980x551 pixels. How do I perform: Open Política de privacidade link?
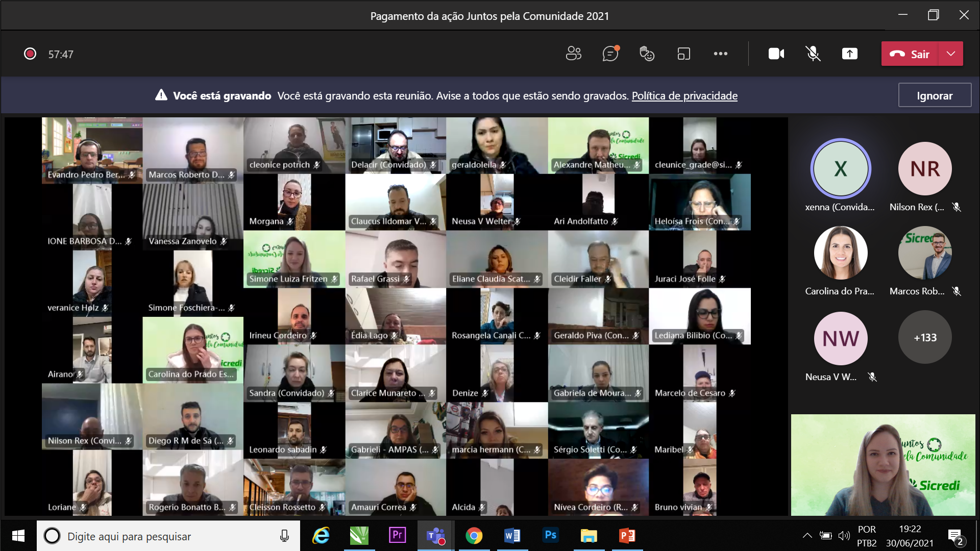tap(684, 95)
